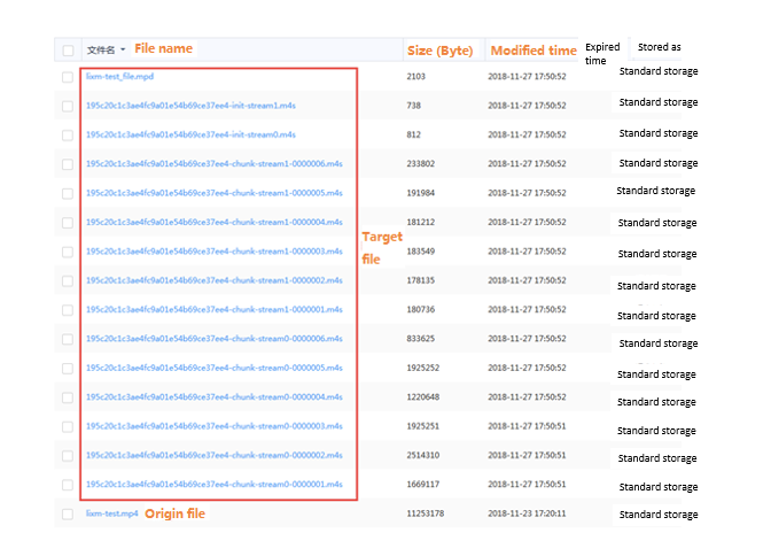
Task: Select the size value 1925252
Action: 423,367
